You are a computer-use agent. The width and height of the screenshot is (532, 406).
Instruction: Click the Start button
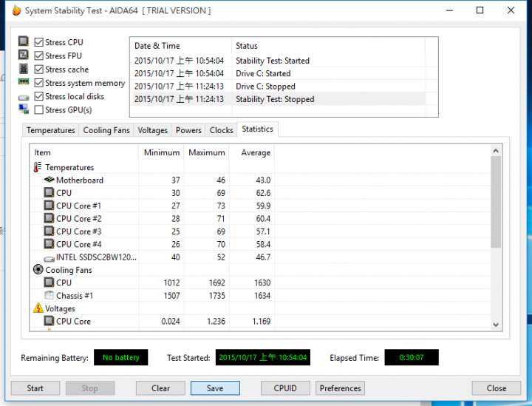pyautogui.click(x=35, y=388)
